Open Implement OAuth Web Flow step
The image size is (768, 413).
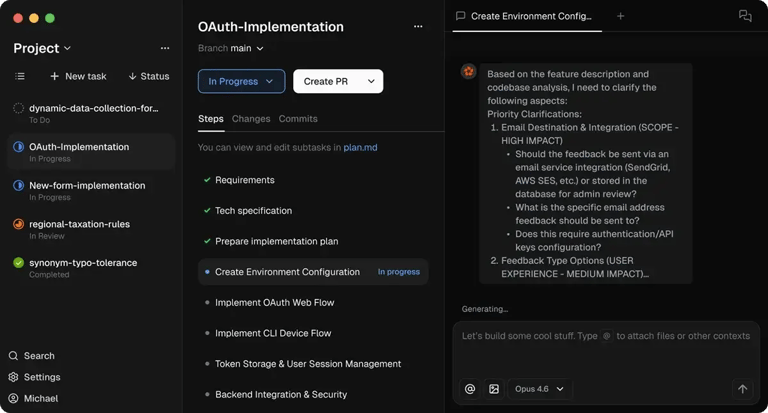pyautogui.click(x=274, y=302)
